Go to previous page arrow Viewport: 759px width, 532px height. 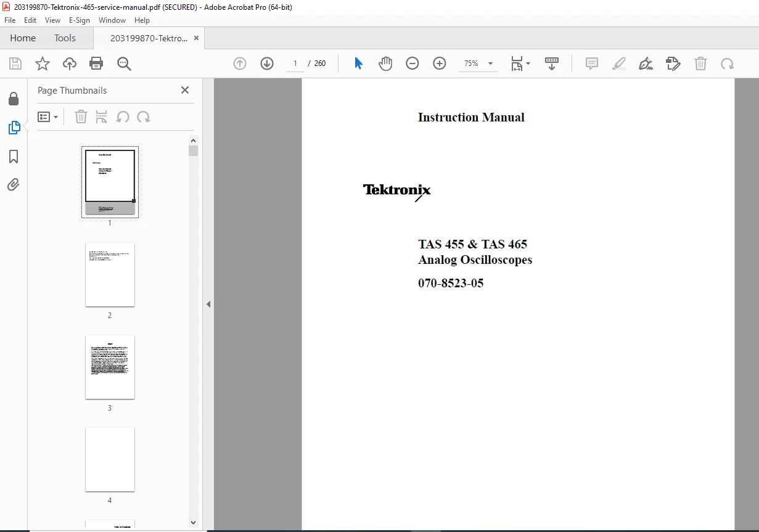[240, 63]
